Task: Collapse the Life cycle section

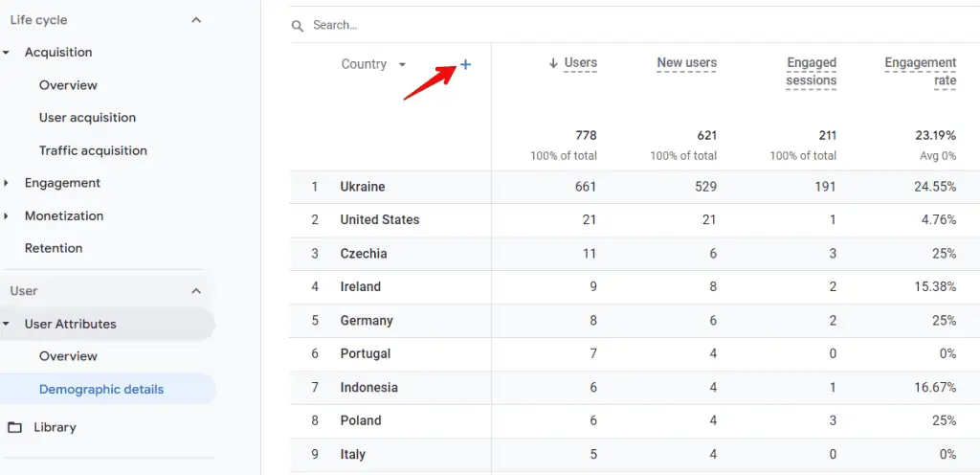Action: [x=196, y=20]
